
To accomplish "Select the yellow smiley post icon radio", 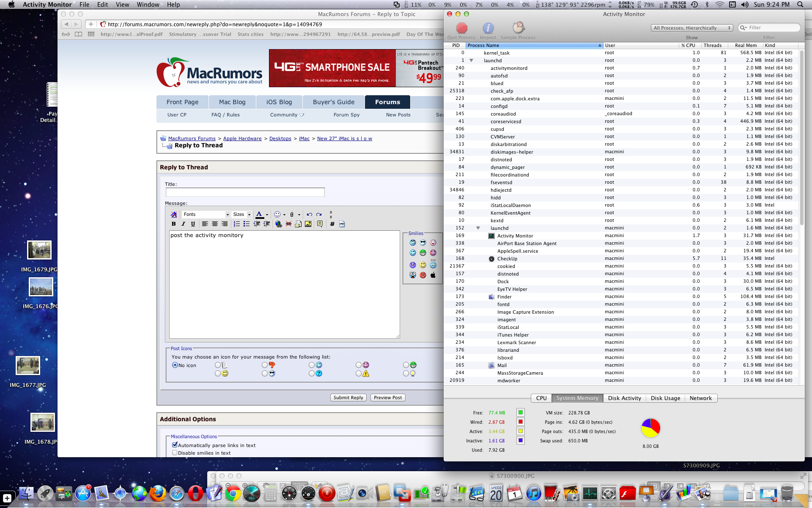I will [218, 373].
